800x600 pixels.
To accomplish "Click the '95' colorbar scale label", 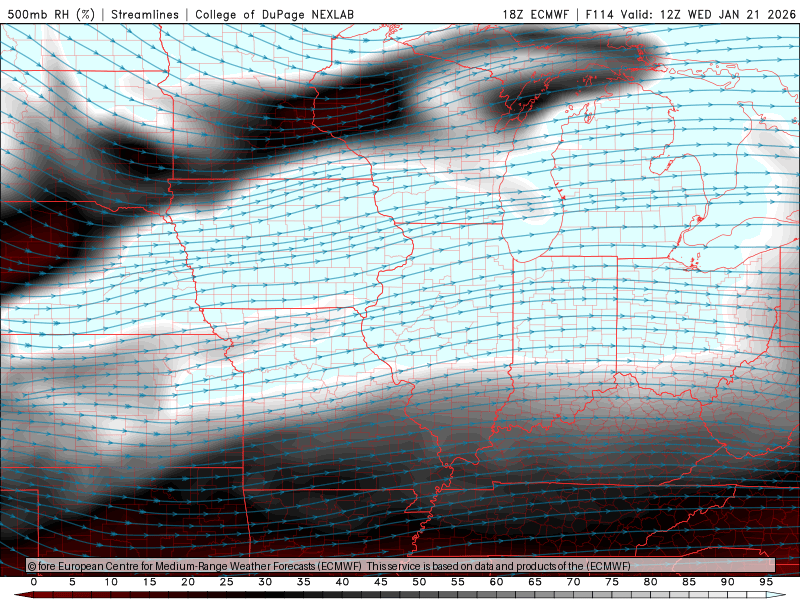I will (x=766, y=582).
